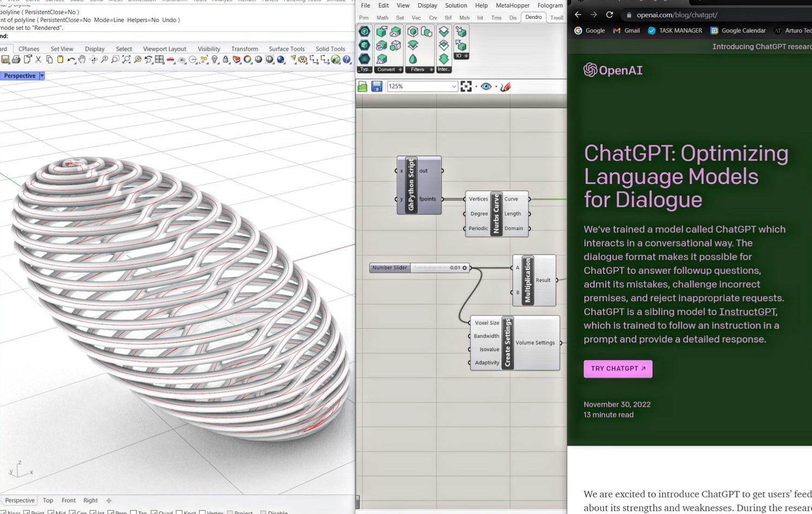Open the Perspective viewport title dropdown arrow
812x514 pixels.
tap(42, 76)
